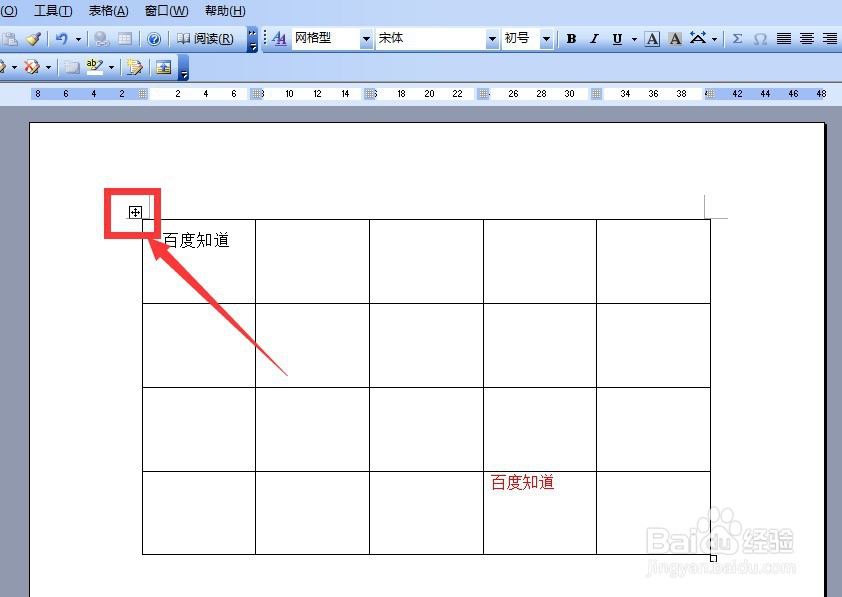Open toolbar drag handle before style box

(x=265, y=39)
